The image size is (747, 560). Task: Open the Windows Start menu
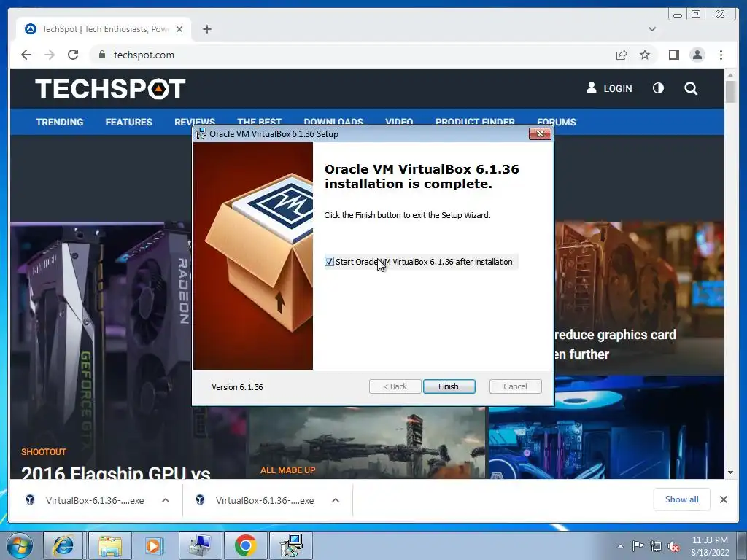click(20, 545)
